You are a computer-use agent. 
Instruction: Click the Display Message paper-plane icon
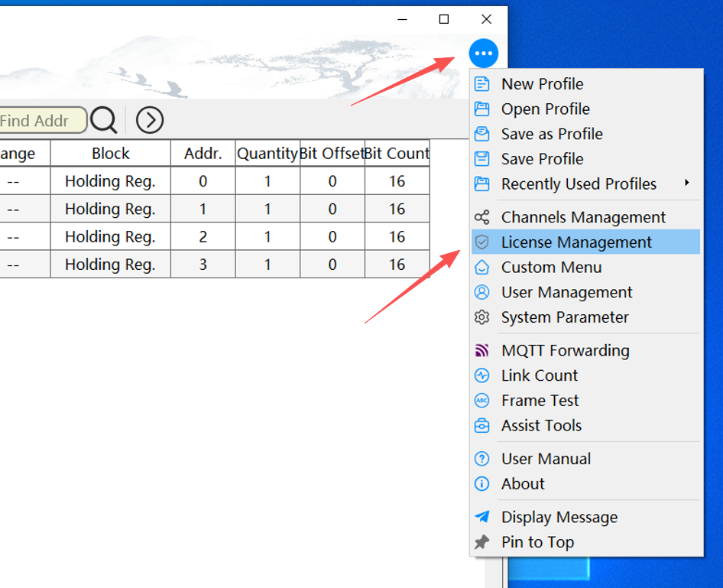481,517
